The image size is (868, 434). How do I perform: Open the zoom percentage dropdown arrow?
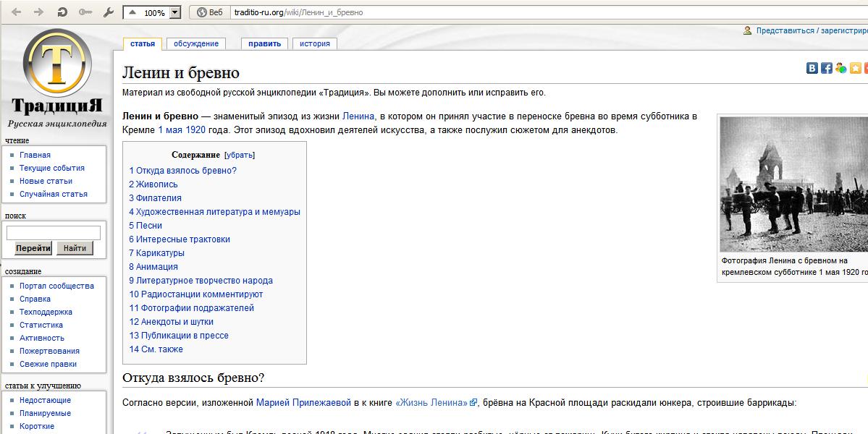point(174,13)
